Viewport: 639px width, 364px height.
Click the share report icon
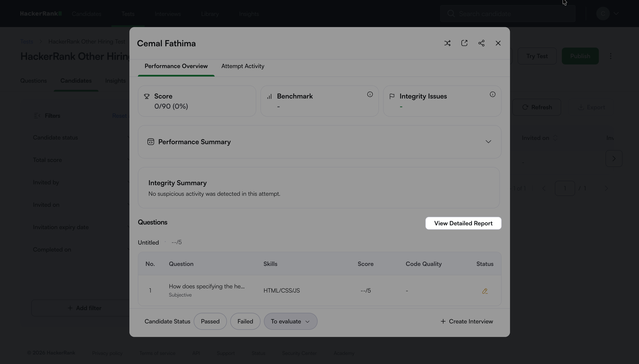(x=481, y=43)
